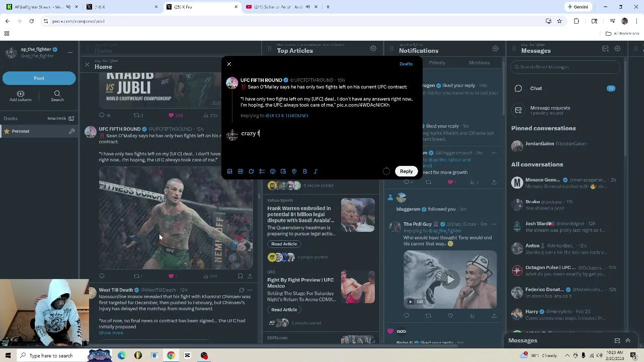Read Article about Frank Warren
The image size is (644, 362).
pos(284,244)
